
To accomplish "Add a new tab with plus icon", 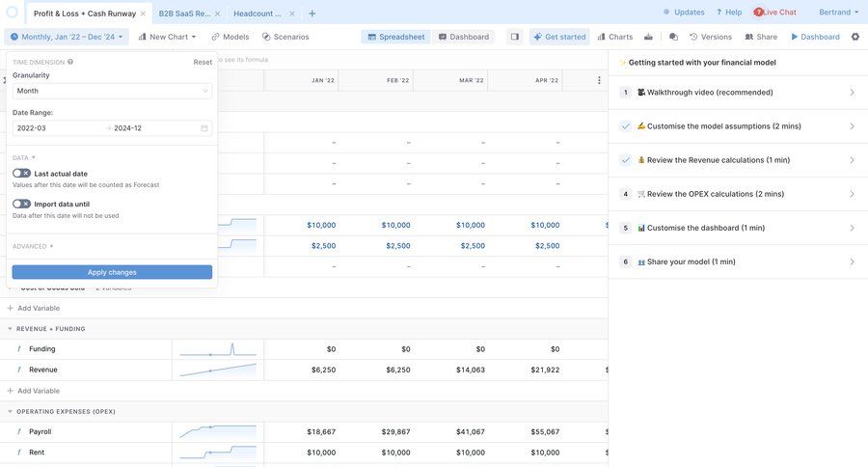I will 312,14.
